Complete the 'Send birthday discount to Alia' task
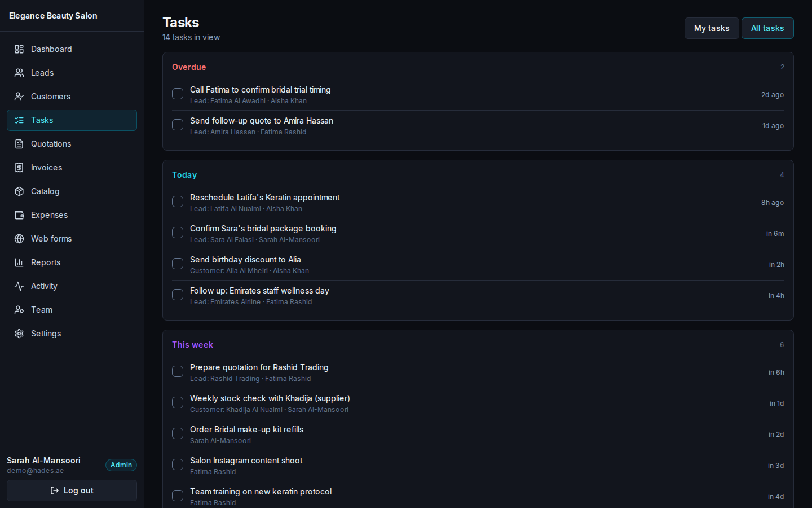This screenshot has width=812, height=508. pyautogui.click(x=178, y=264)
